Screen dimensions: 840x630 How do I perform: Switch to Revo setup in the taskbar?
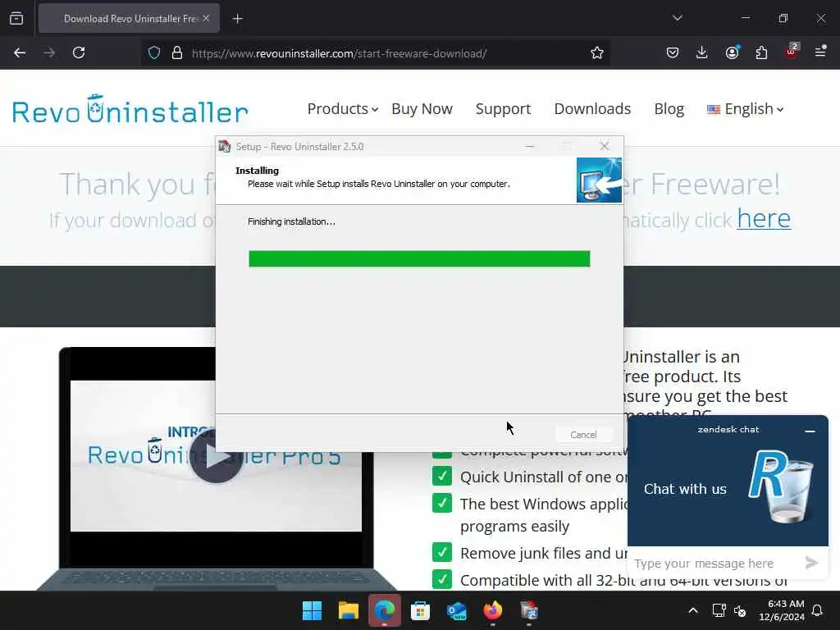tap(529, 610)
